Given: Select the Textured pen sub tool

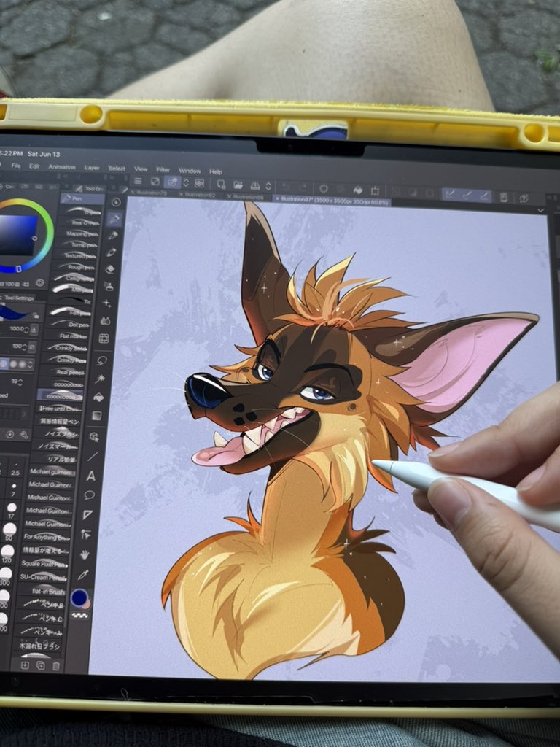Looking at the screenshot, I should coord(78,255).
